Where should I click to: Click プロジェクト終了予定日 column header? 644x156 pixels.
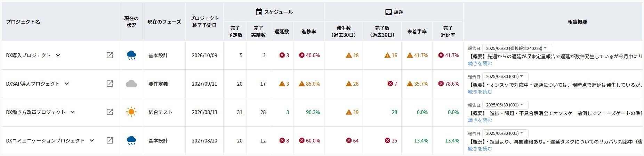click(204, 21)
